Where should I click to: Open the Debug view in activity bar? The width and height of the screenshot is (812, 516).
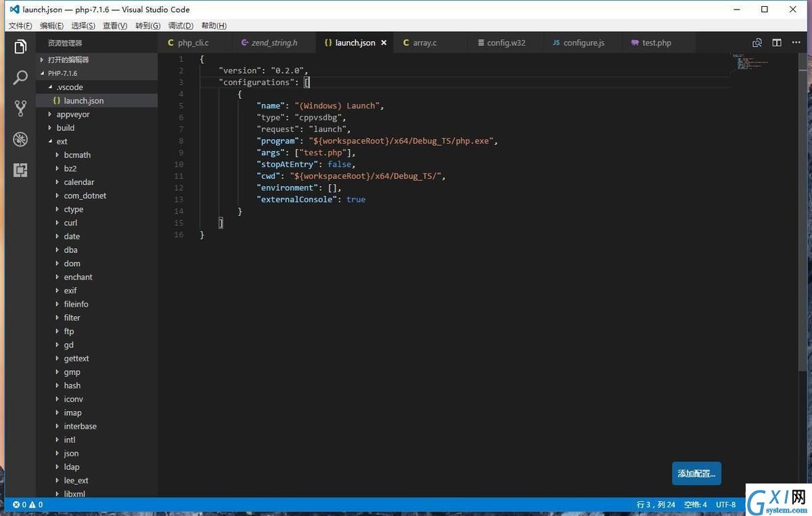(20, 139)
